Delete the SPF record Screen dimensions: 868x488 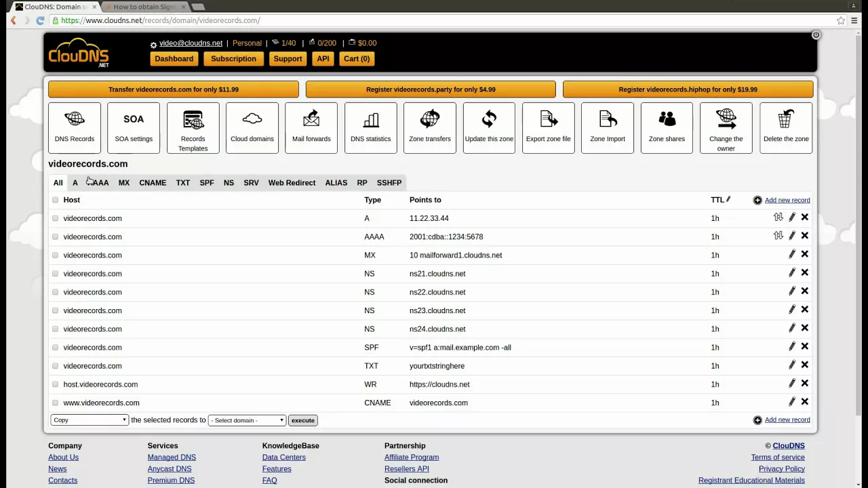[x=805, y=346]
